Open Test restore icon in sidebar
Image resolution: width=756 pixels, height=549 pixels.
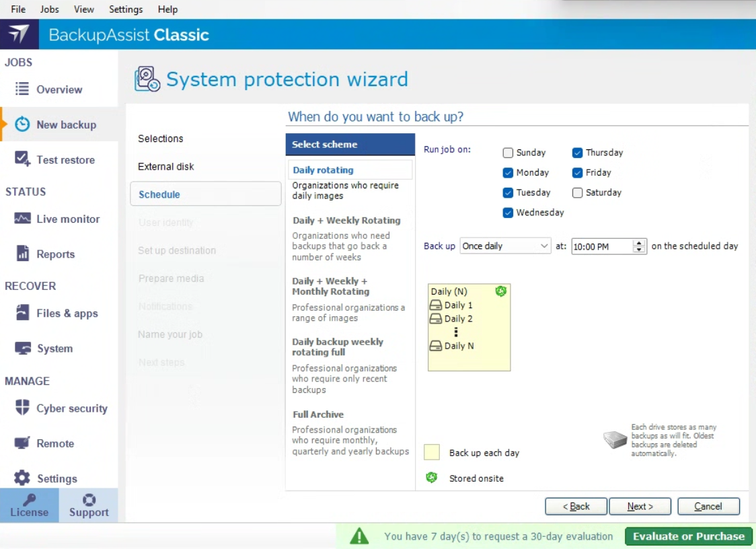(x=22, y=159)
